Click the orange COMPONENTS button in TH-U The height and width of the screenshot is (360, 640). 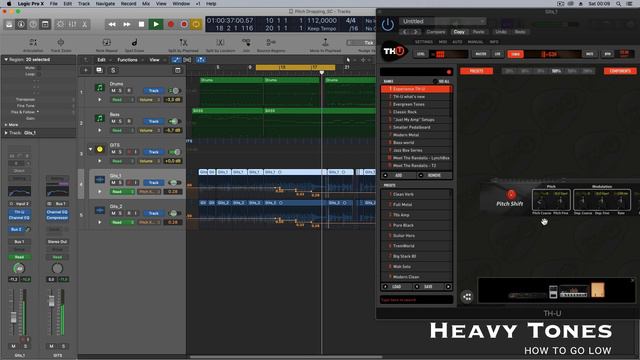(x=620, y=71)
